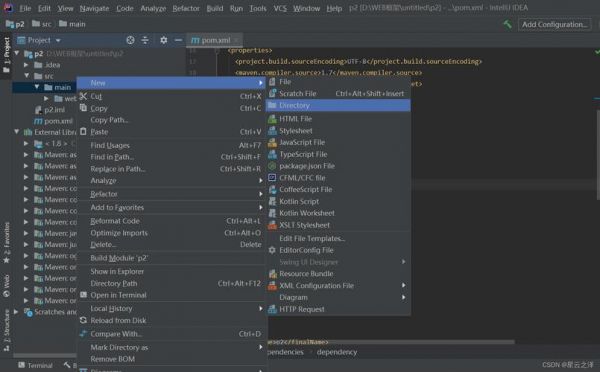Select Open in Terminal
Image resolution: width=600 pixels, height=372 pixels.
tap(171, 295)
